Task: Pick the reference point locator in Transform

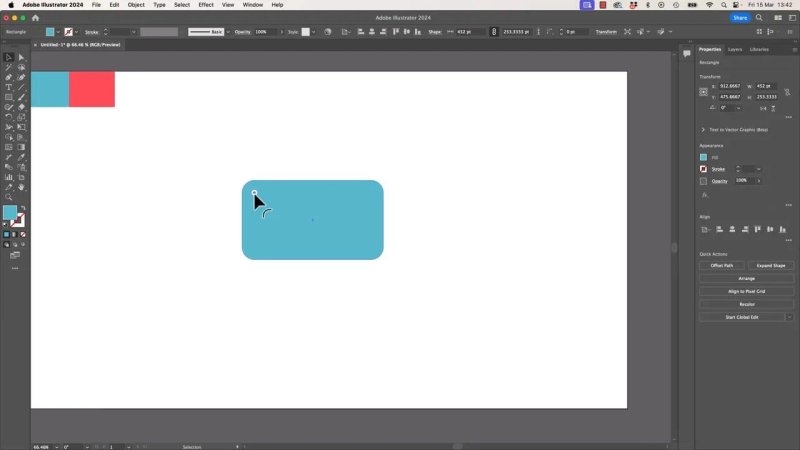Action: (x=704, y=92)
